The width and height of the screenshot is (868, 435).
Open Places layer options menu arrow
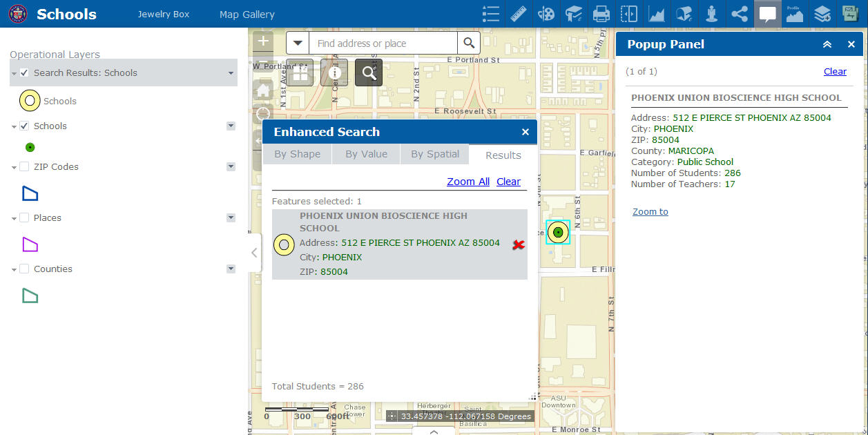[x=231, y=217]
